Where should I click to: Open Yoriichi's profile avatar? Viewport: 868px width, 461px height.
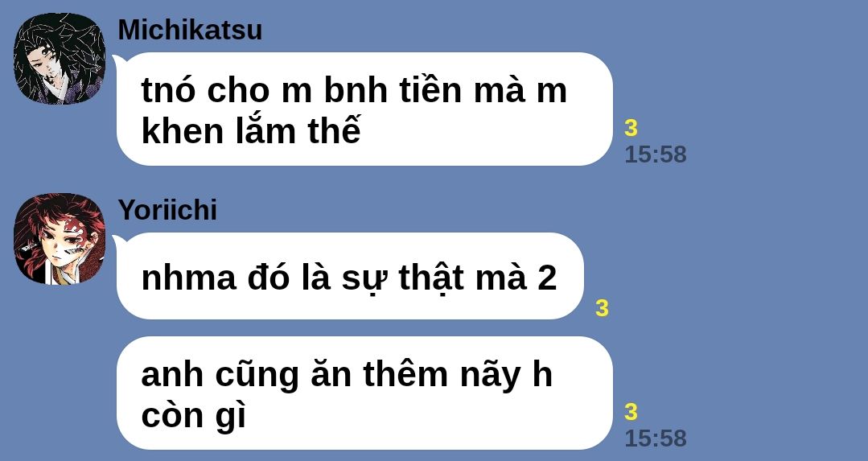[x=60, y=238]
